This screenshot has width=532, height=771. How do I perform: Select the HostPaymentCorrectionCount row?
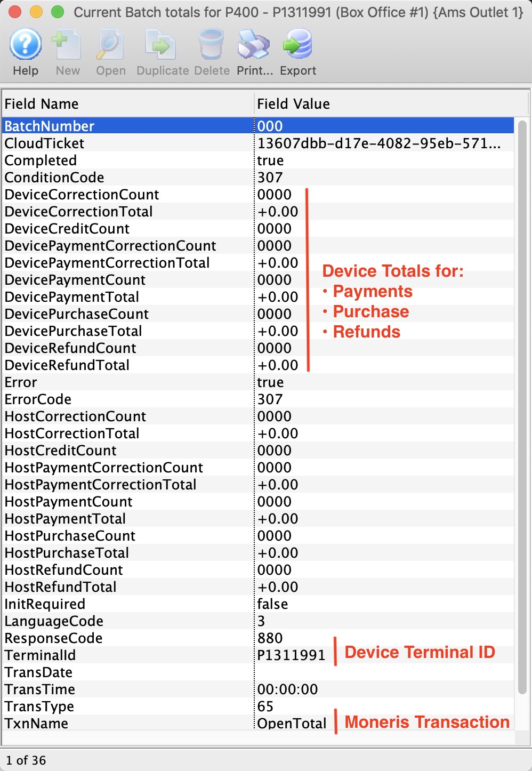tap(258, 467)
